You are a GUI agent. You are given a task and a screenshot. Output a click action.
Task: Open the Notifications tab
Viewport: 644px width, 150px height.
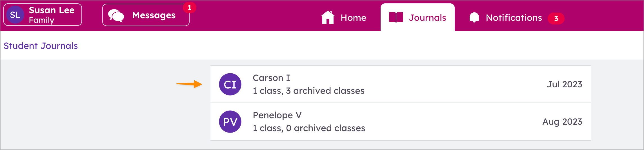point(514,18)
